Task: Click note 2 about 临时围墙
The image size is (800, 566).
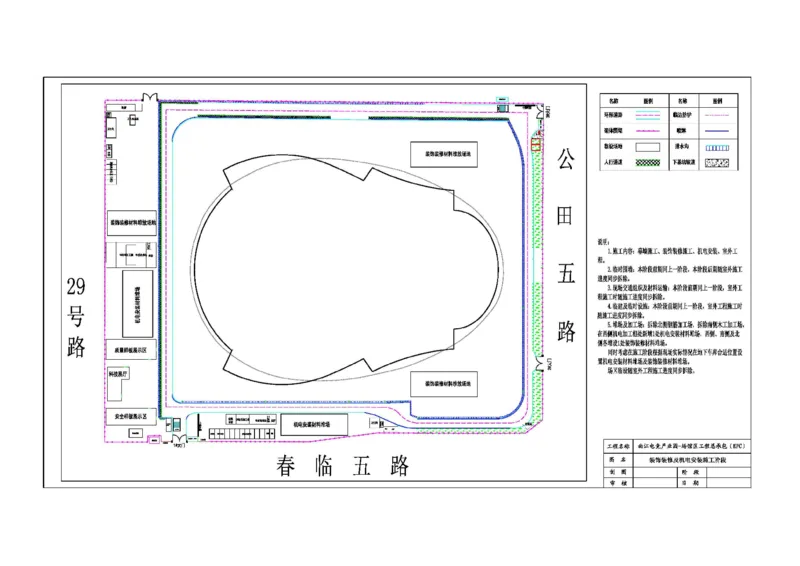Action: coord(670,274)
